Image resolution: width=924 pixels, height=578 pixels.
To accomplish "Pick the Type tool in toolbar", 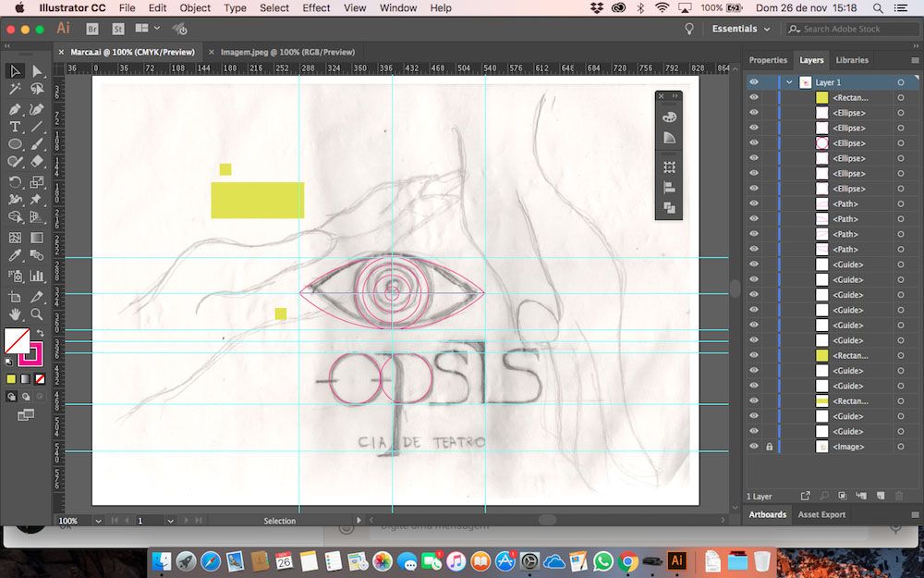I will point(15,126).
